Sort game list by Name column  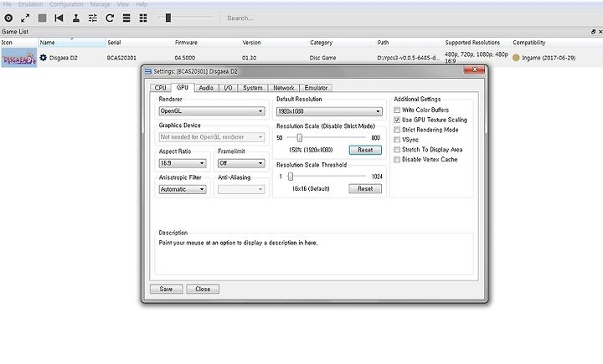click(72, 43)
